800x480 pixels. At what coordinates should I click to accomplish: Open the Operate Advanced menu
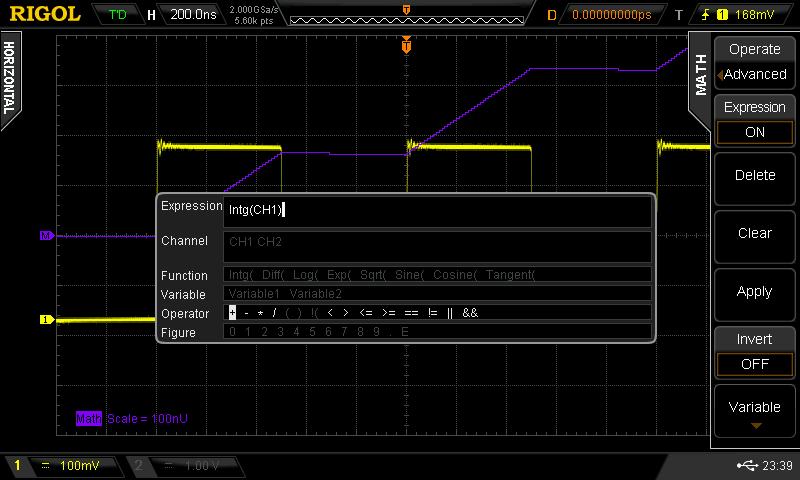click(754, 62)
